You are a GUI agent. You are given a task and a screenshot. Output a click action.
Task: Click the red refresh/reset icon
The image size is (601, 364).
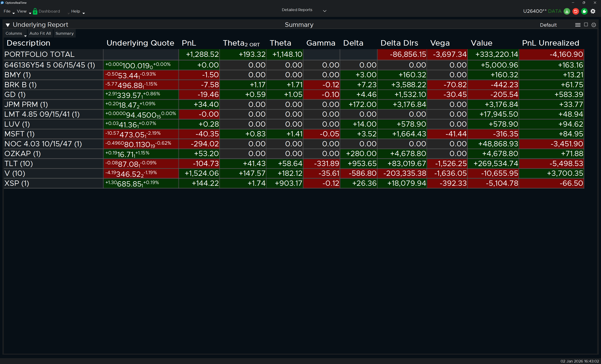[575, 11]
